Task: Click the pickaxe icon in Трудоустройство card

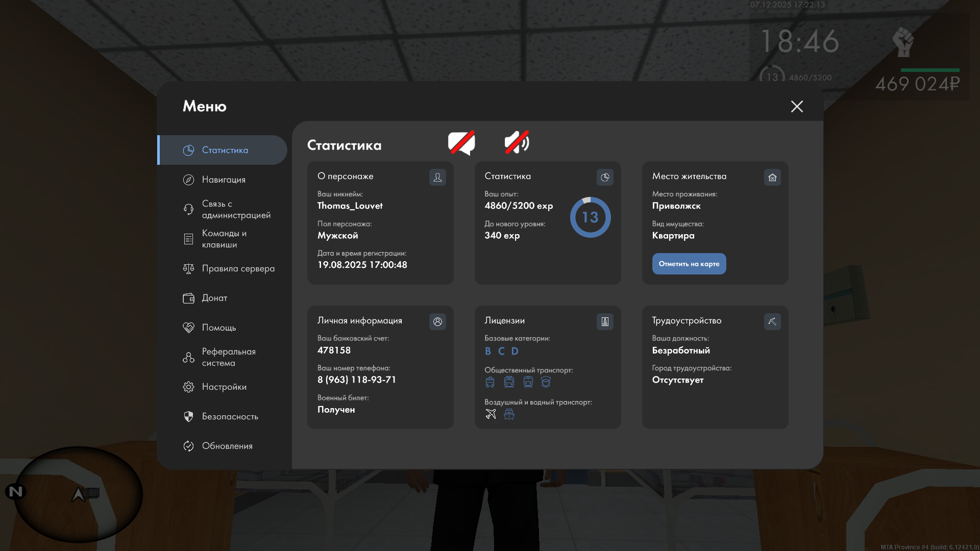Action: [x=772, y=321]
